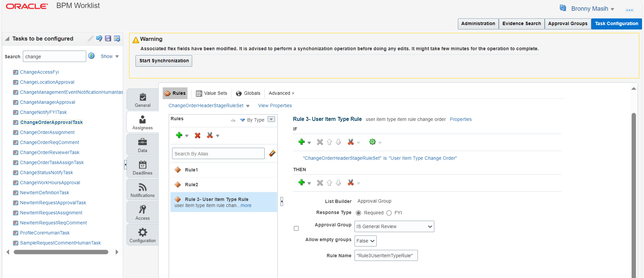This screenshot has width=644, height=278.
Task: Click the Administration button
Action: 478,23
